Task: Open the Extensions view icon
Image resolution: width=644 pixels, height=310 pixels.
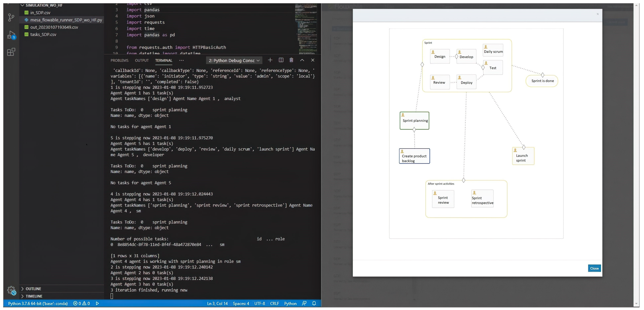Action: click(x=11, y=52)
